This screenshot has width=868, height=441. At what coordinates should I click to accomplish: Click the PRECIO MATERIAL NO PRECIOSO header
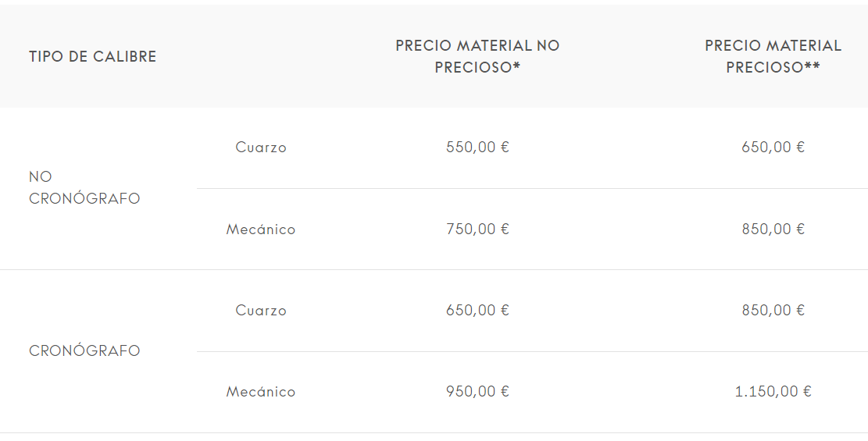point(477,56)
